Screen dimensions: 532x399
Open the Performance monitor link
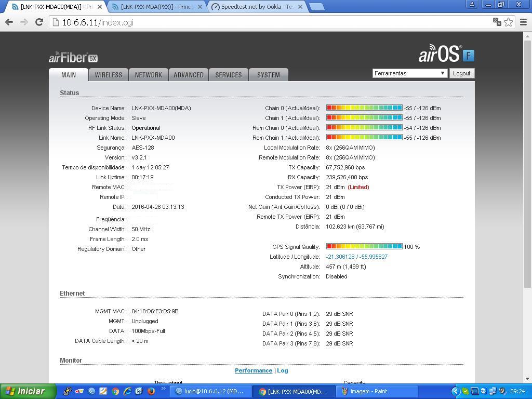(x=254, y=370)
